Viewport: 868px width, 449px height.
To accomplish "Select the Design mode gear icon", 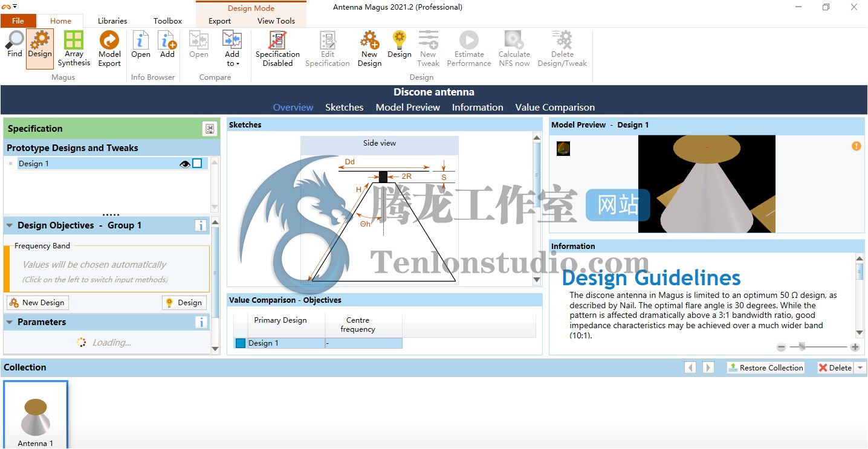I will [x=40, y=40].
